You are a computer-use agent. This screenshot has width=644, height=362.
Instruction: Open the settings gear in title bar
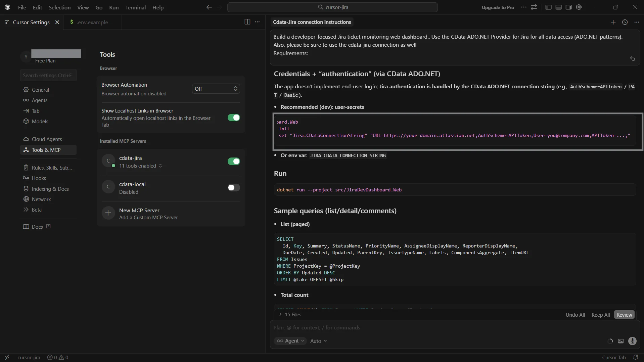click(x=579, y=7)
